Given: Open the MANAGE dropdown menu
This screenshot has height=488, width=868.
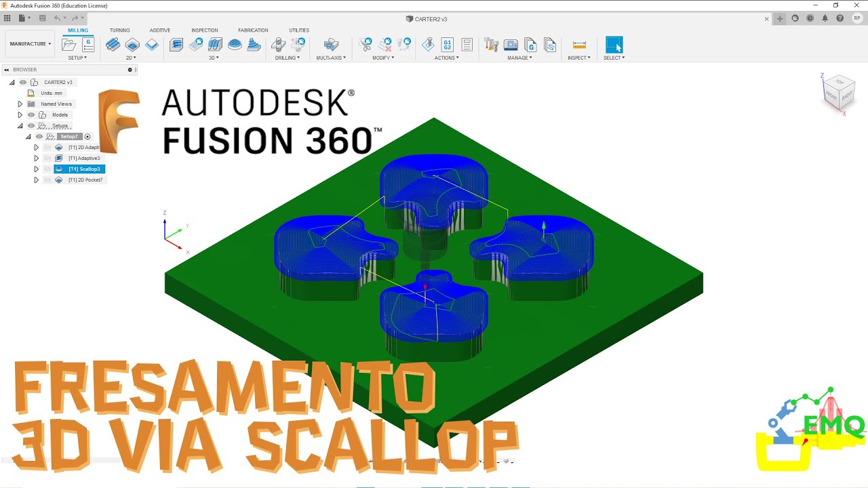Looking at the screenshot, I should pyautogui.click(x=519, y=58).
